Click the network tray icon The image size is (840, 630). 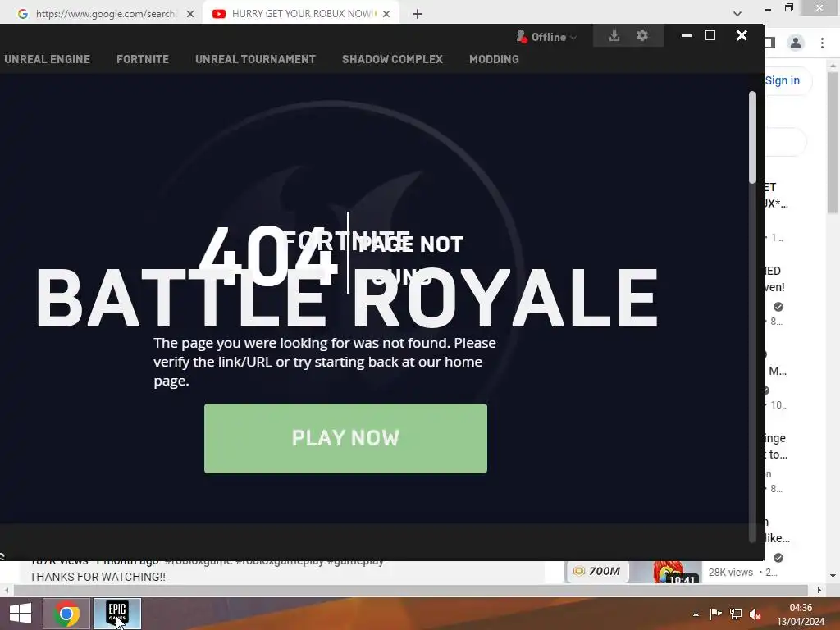736,614
